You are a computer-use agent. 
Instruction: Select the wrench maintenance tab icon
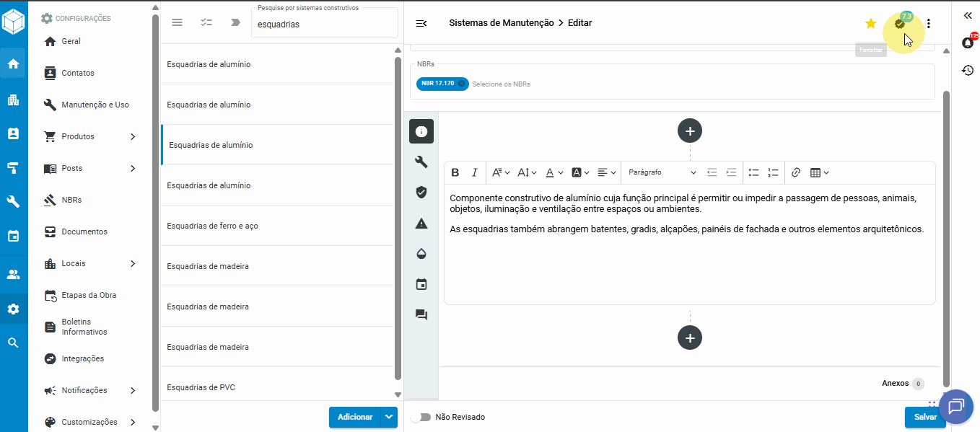tap(421, 162)
